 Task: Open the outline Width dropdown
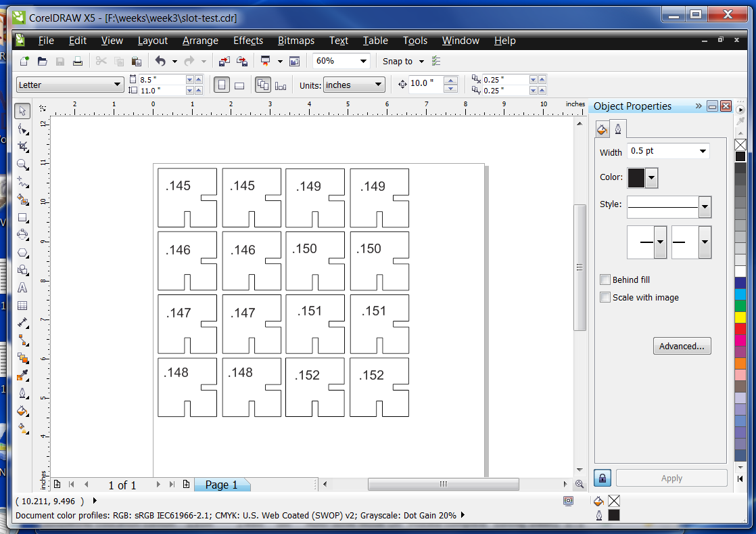(703, 151)
